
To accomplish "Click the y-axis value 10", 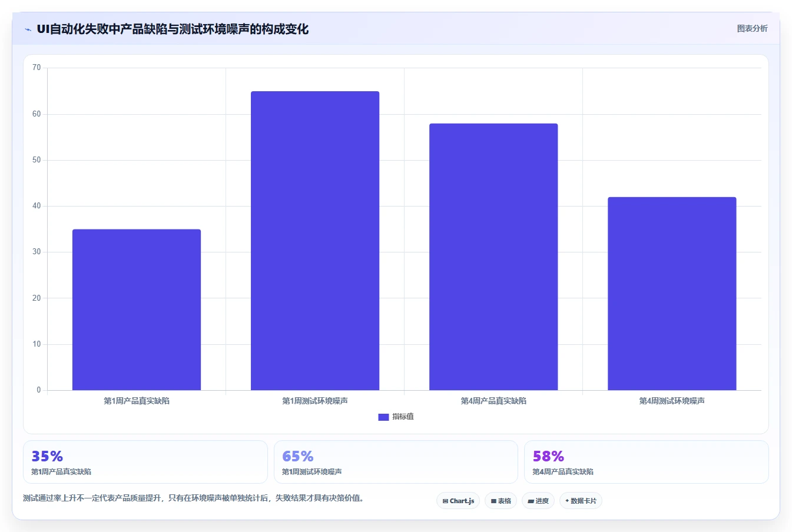I will [37, 344].
